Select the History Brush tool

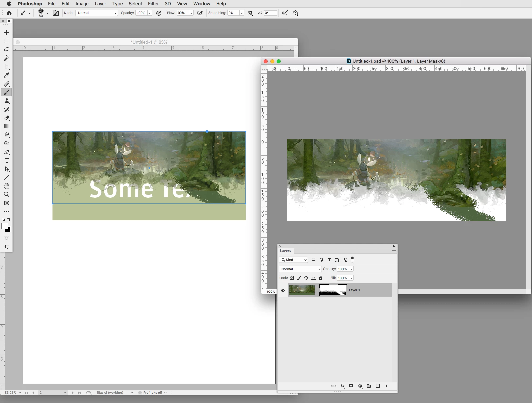(x=7, y=110)
